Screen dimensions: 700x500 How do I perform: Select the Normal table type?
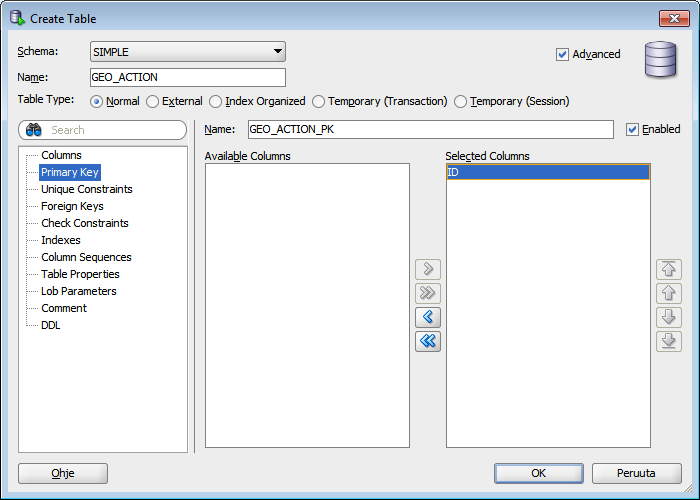(96, 102)
